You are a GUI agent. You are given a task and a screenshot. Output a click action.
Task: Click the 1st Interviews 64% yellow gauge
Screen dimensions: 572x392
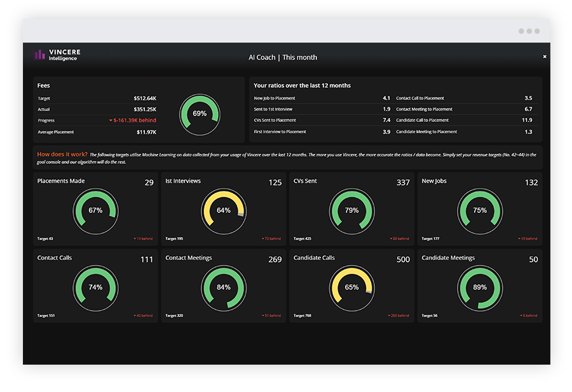224,210
